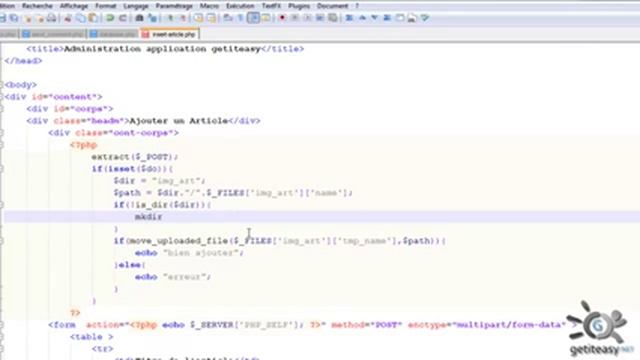Viewport: 640px width, 360px height.
Task: Open the Exécution menu
Action: coord(240,6)
